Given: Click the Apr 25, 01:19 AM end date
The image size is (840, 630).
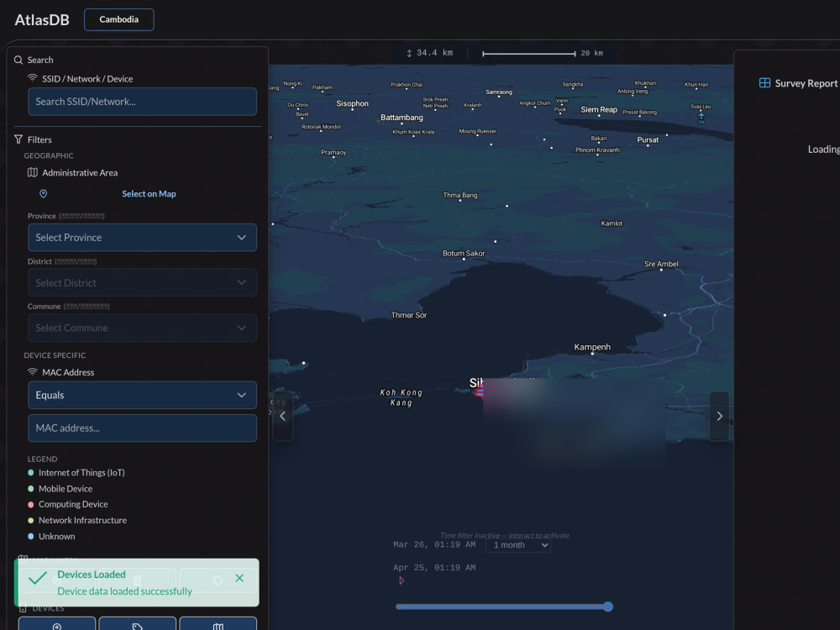Looking at the screenshot, I should [434, 568].
